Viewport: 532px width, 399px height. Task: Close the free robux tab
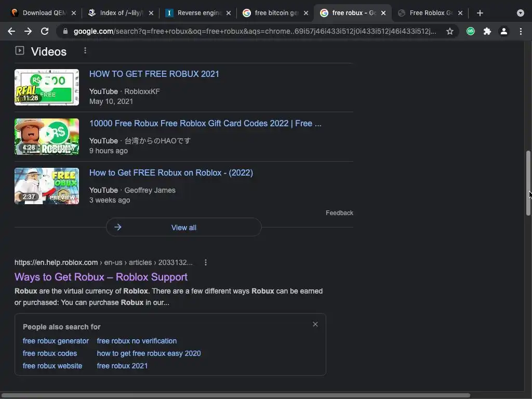(383, 13)
